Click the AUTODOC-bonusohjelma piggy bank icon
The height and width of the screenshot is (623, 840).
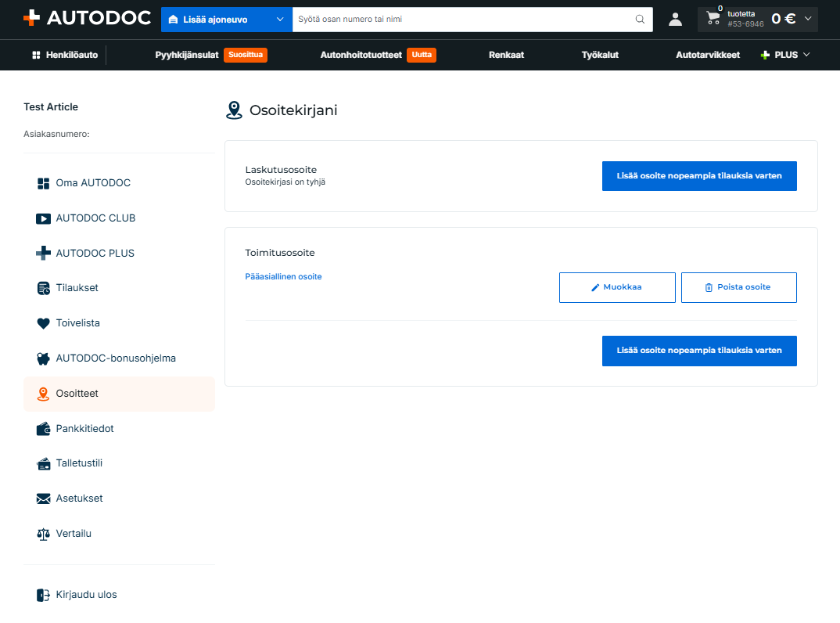(43, 358)
